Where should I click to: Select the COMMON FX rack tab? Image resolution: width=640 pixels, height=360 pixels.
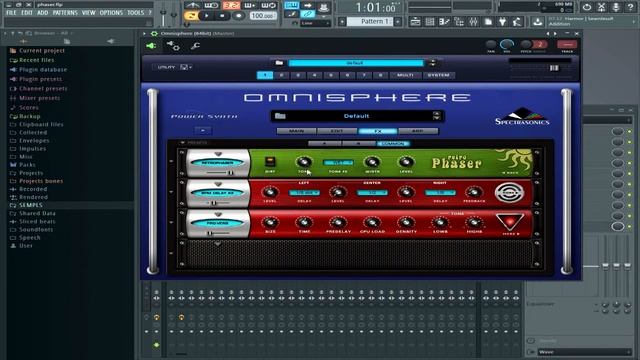393,144
